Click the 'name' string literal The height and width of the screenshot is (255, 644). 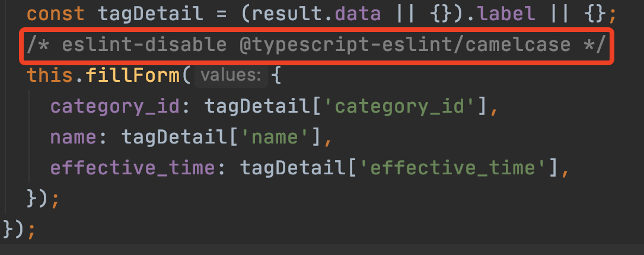(x=278, y=137)
